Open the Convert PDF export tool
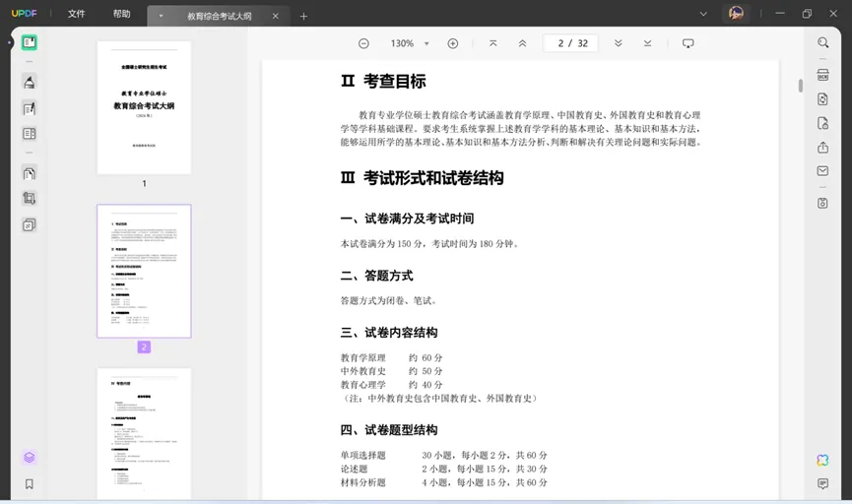The image size is (852, 504). pos(822,98)
